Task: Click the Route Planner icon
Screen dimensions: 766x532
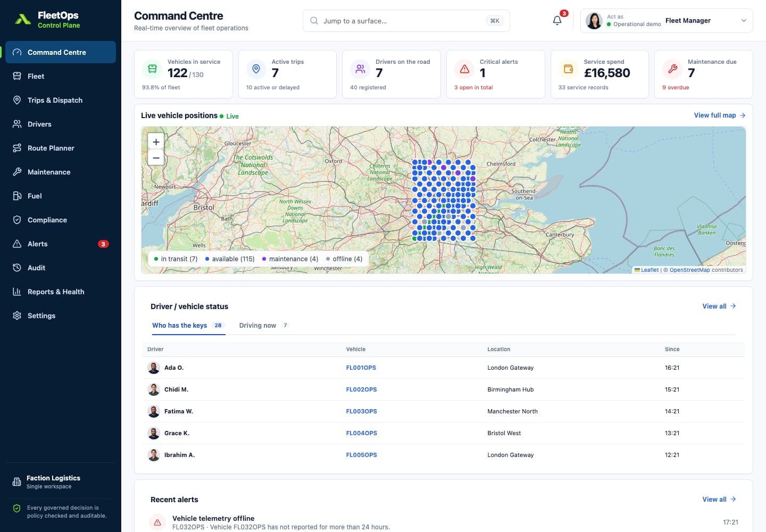Action: pos(17,148)
